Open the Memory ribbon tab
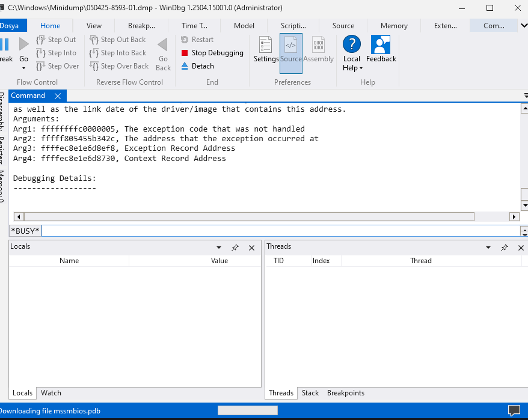This screenshot has height=420, width=528. 394,26
